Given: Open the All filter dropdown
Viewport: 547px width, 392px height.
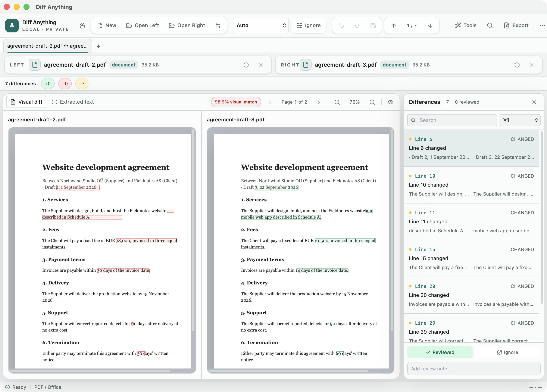Looking at the screenshot, I should [520, 120].
